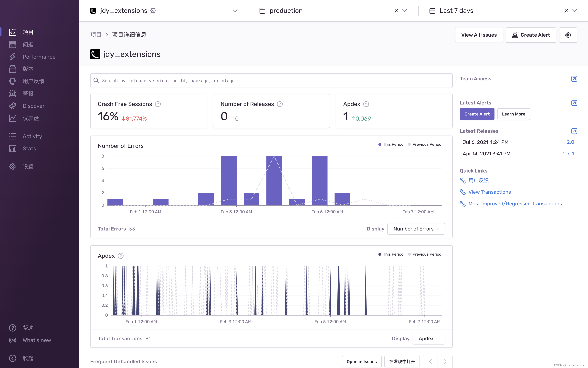Toggle This Period in Apdex legend
Viewport: 588px width, 368px height.
pyautogui.click(x=391, y=254)
